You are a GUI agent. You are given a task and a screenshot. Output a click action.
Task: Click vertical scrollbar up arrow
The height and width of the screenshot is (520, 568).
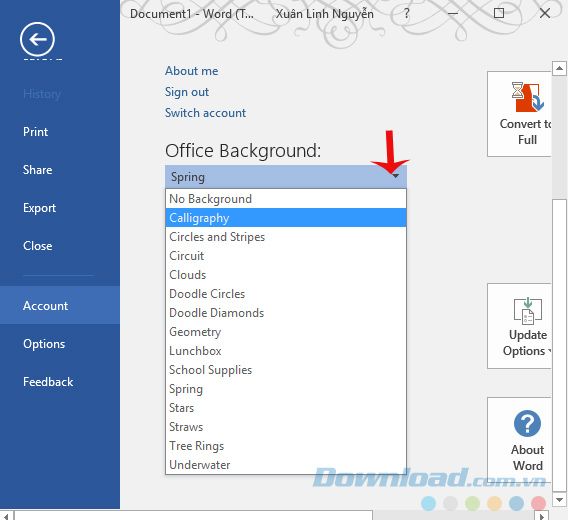point(559,68)
